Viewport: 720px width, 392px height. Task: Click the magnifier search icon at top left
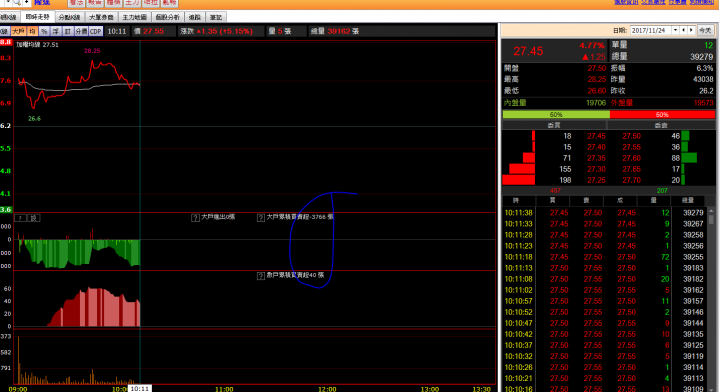click(17, 2)
